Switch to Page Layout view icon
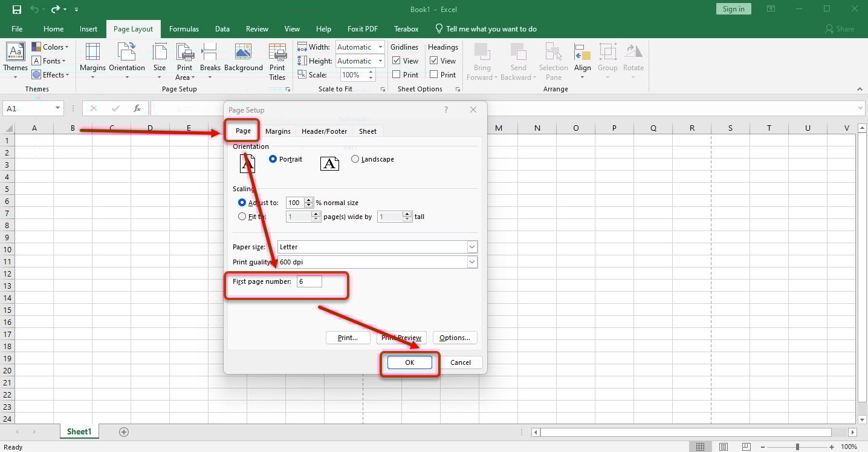868x452 pixels. [724, 447]
